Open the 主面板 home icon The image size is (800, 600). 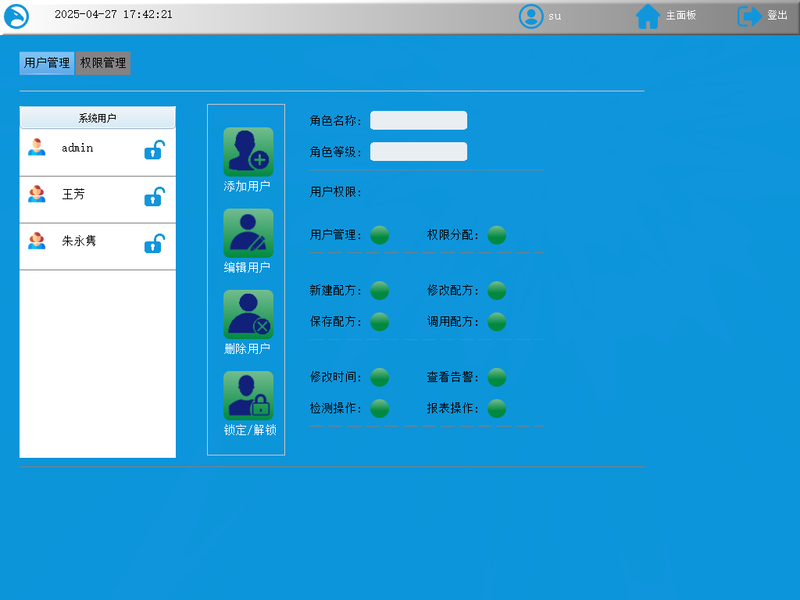click(x=648, y=16)
